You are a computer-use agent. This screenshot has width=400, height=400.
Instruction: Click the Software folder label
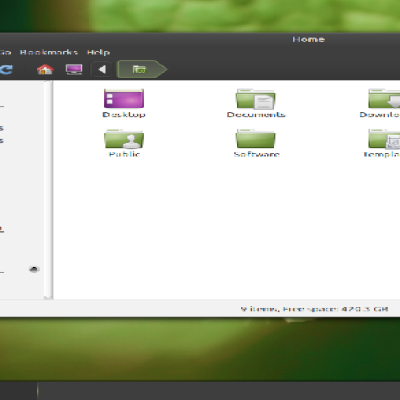tap(256, 154)
